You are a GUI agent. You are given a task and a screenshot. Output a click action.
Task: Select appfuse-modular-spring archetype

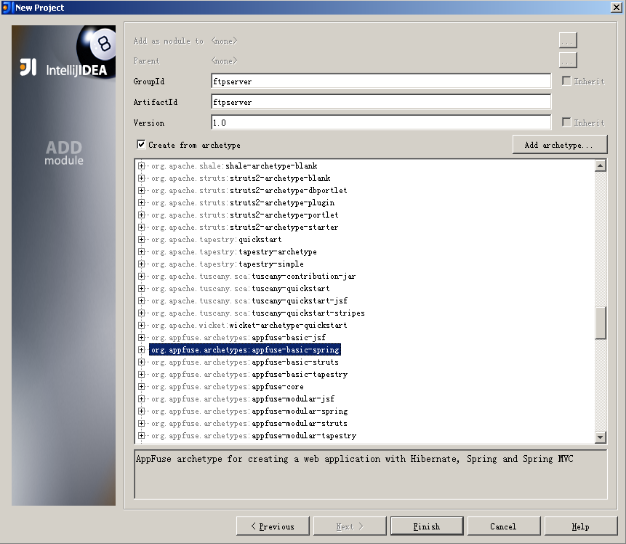point(249,411)
